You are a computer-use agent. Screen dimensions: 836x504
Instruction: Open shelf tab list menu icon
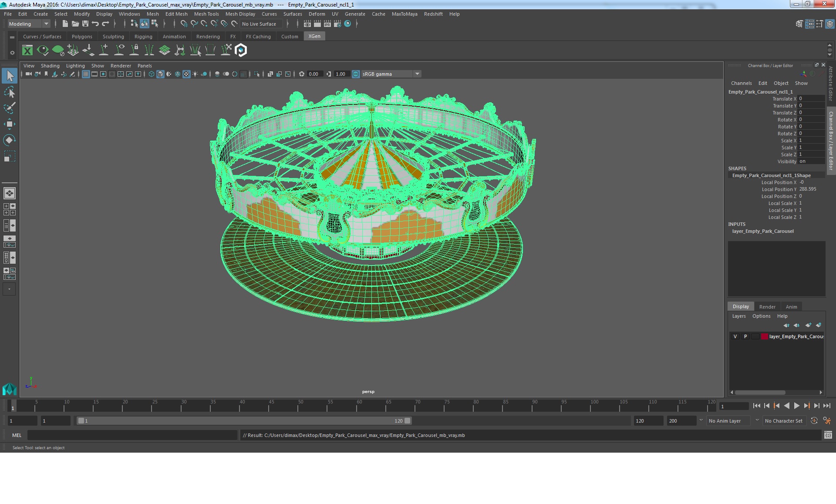tap(12, 37)
